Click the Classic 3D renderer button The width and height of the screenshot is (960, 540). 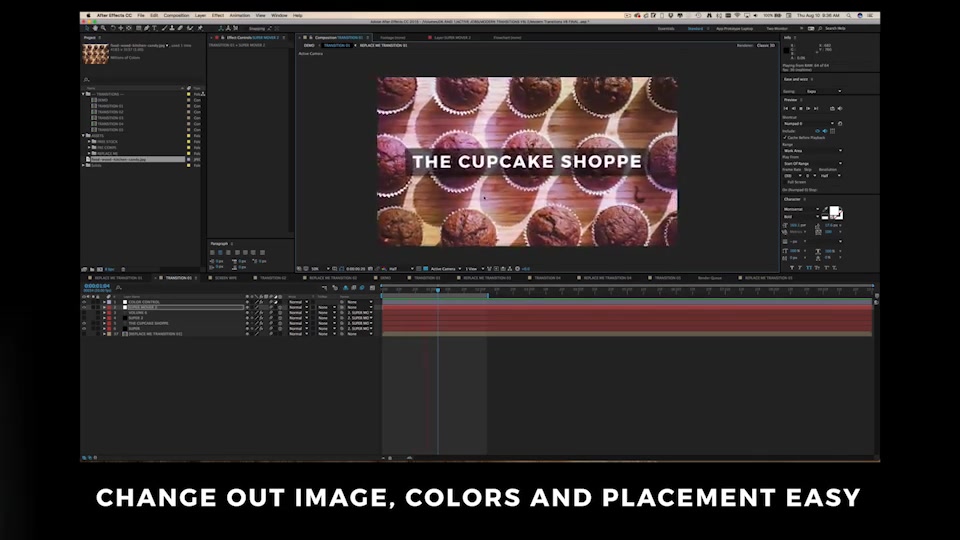click(766, 45)
